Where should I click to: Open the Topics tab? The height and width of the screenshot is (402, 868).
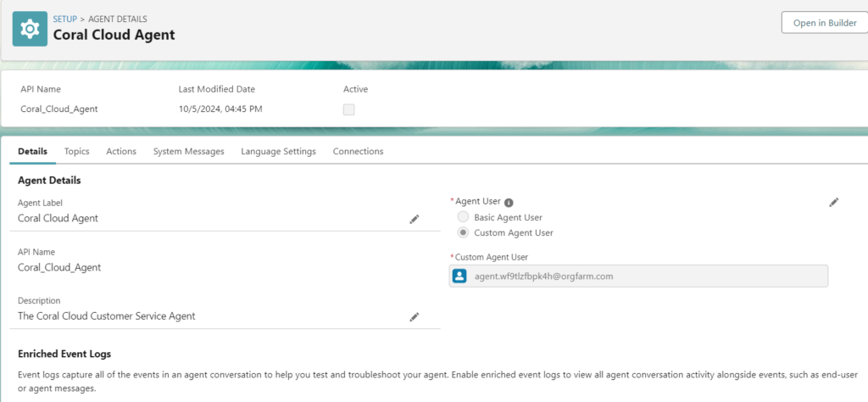77,151
